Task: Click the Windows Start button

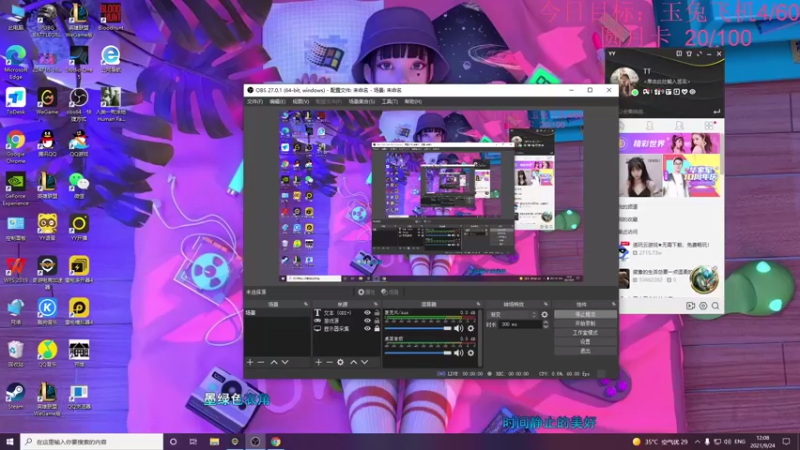Action: (10, 441)
